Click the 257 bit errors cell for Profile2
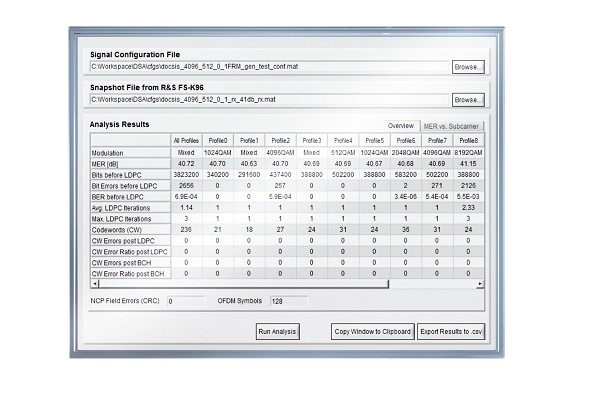 coord(280,185)
